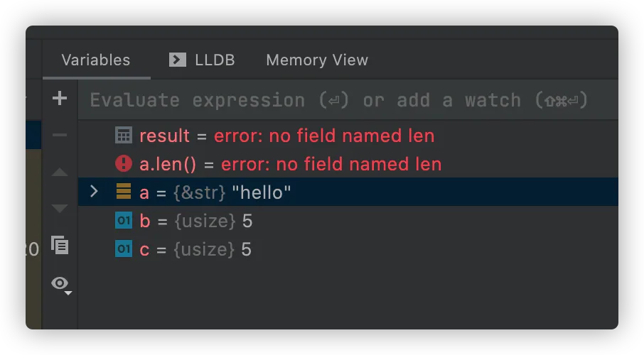This screenshot has height=355, width=644.
Task: Click the add new watch plus icon
Action: tap(60, 99)
